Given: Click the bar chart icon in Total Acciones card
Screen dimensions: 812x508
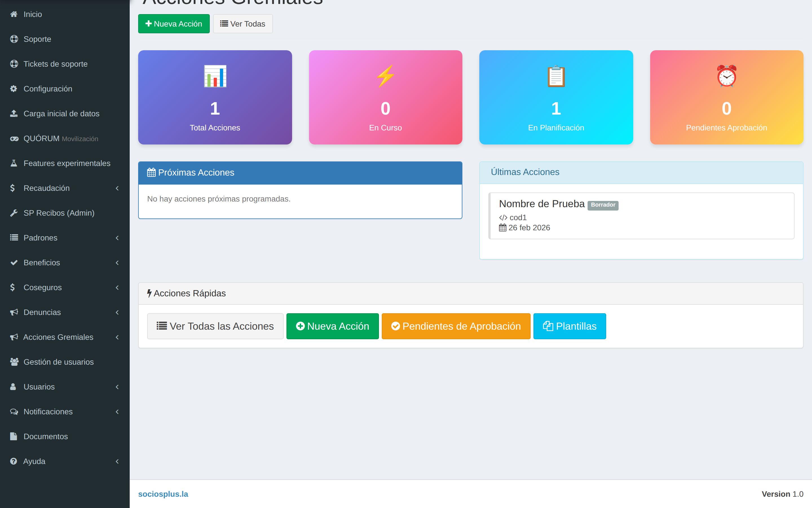Looking at the screenshot, I should tap(215, 76).
